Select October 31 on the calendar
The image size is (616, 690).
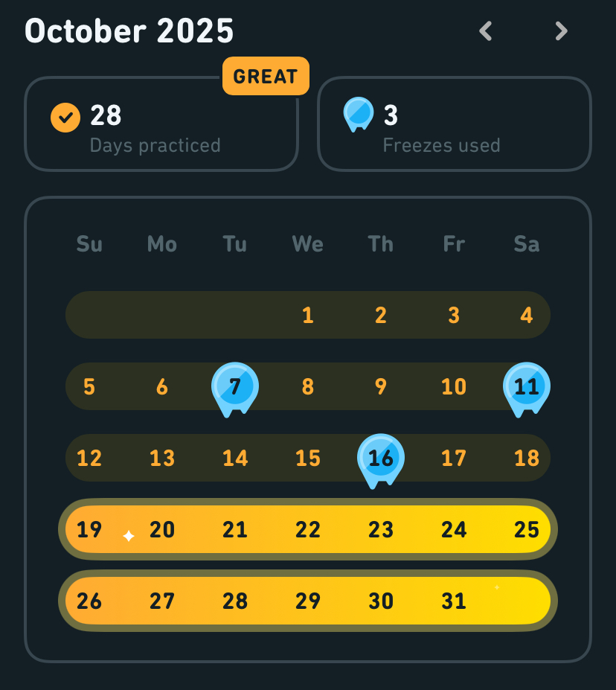click(x=454, y=601)
